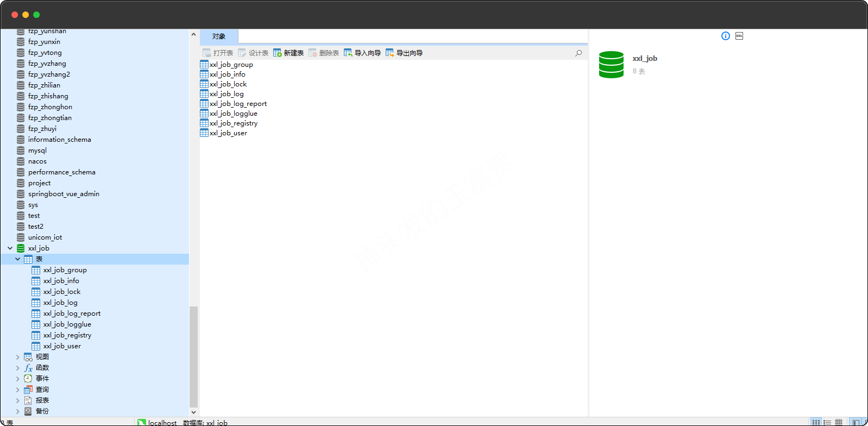Expand the 报表 reports node

tap(17, 400)
